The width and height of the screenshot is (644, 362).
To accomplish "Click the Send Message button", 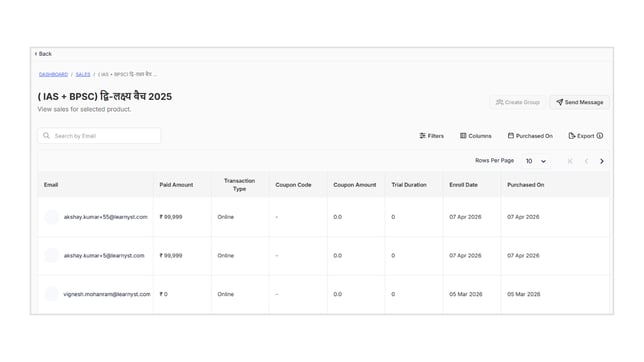I will pyautogui.click(x=580, y=102).
